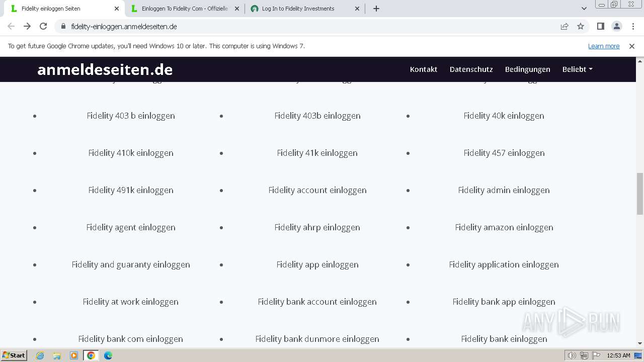Dismiss the Chrome update notification bar
The height and width of the screenshot is (362, 644).
pyautogui.click(x=632, y=46)
